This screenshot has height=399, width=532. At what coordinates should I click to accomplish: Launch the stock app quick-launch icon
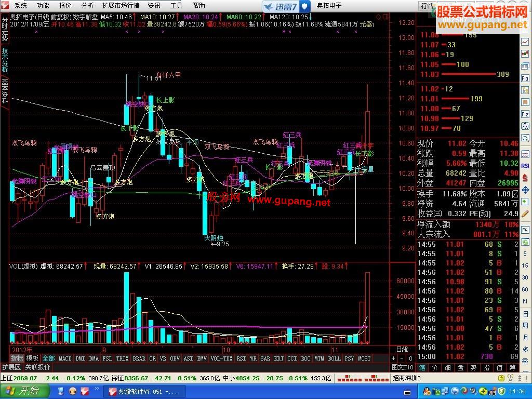85,392
